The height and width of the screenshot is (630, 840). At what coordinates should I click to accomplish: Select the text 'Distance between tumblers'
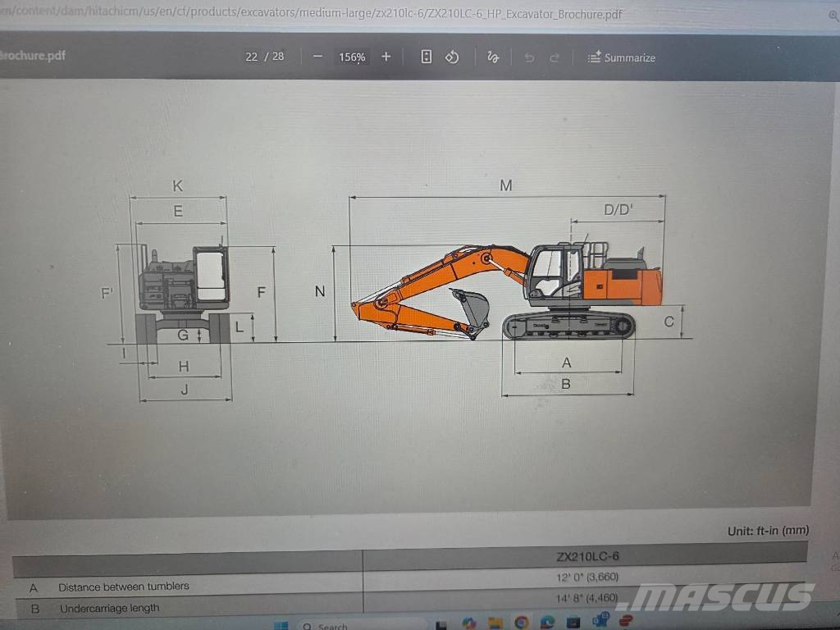point(124,587)
